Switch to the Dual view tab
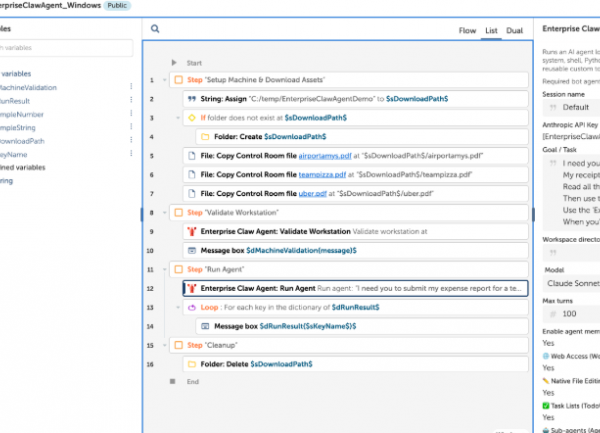The image size is (600, 433). click(x=514, y=31)
